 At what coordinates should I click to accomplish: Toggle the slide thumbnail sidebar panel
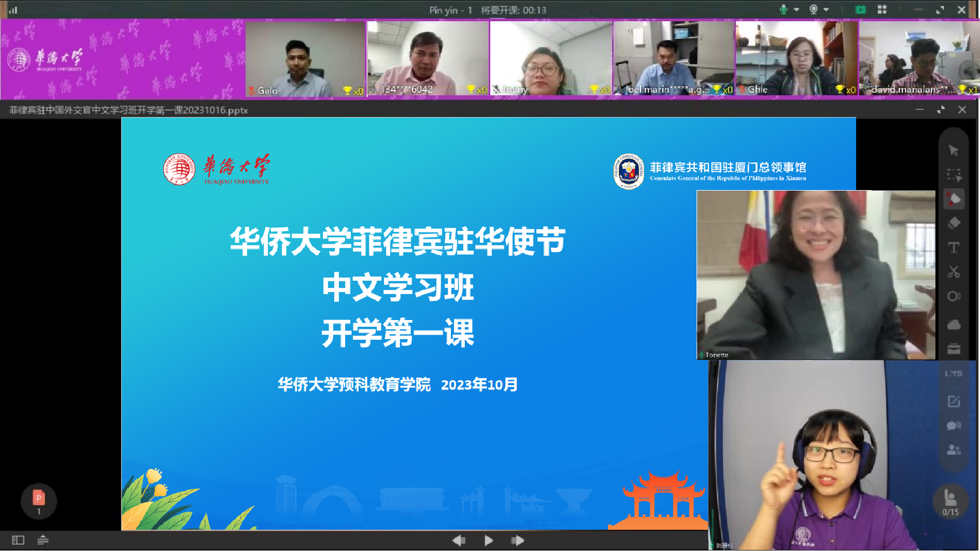[x=18, y=540]
